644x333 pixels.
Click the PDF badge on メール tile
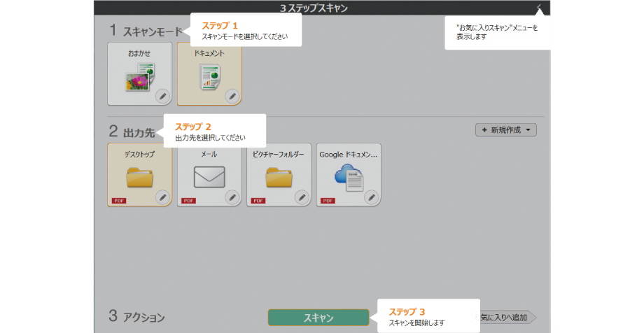coord(188,201)
